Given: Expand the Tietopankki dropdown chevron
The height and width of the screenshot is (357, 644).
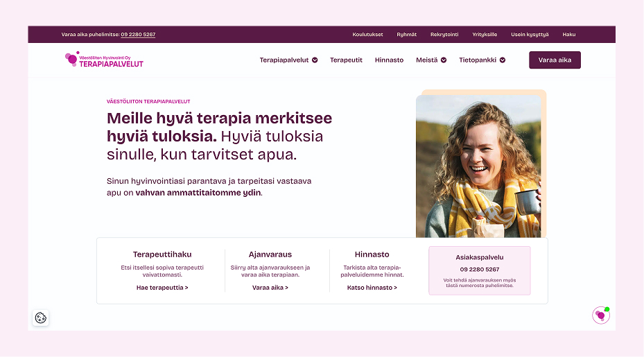Looking at the screenshot, I should [x=503, y=60].
